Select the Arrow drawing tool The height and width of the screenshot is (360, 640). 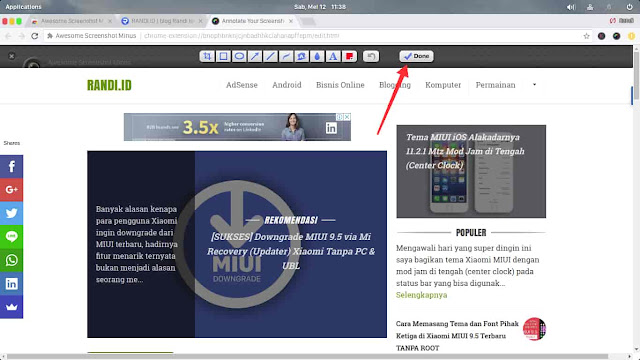[255, 56]
